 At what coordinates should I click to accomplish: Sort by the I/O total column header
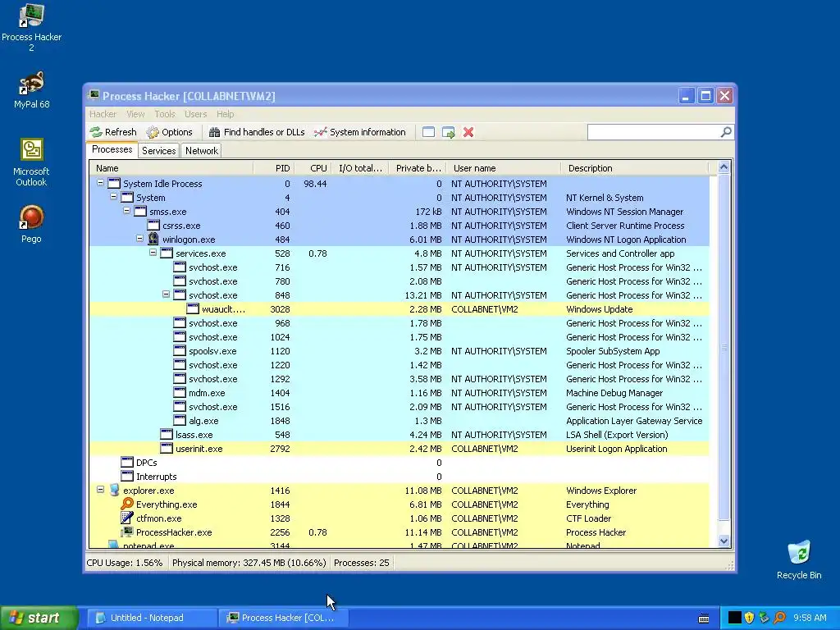pyautogui.click(x=360, y=168)
